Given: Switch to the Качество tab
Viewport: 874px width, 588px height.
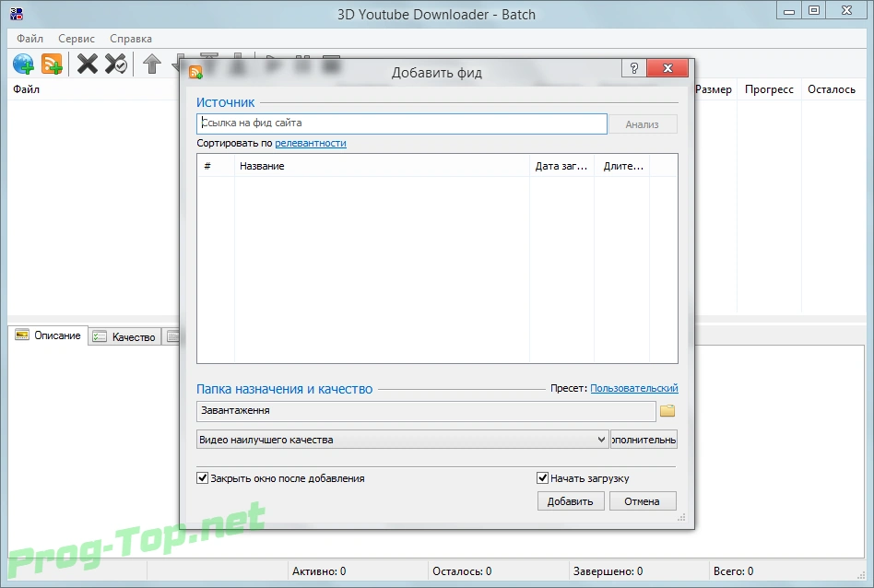Looking at the screenshot, I should tap(124, 336).
